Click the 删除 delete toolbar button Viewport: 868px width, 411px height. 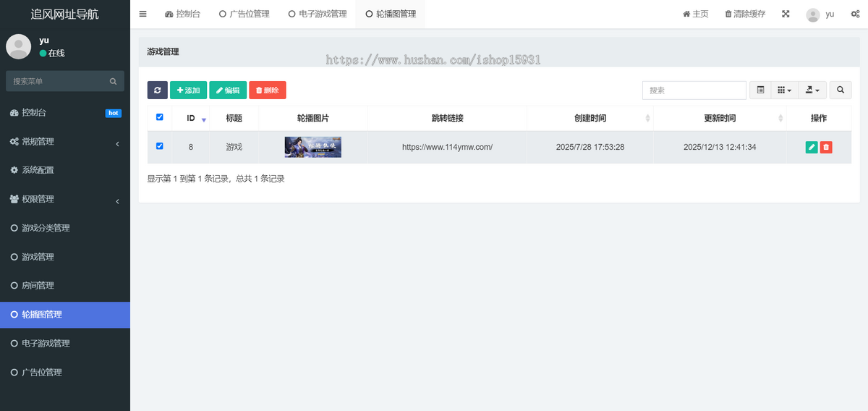tap(268, 90)
